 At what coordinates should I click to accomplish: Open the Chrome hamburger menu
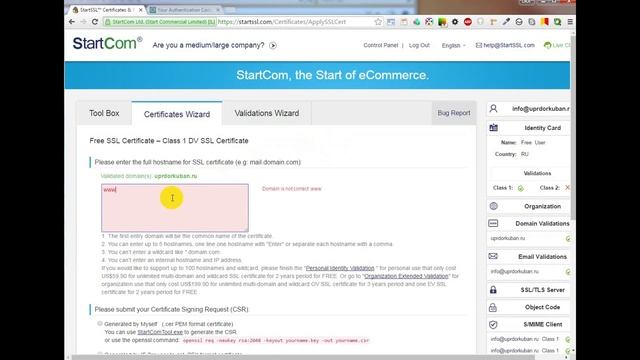570,22
